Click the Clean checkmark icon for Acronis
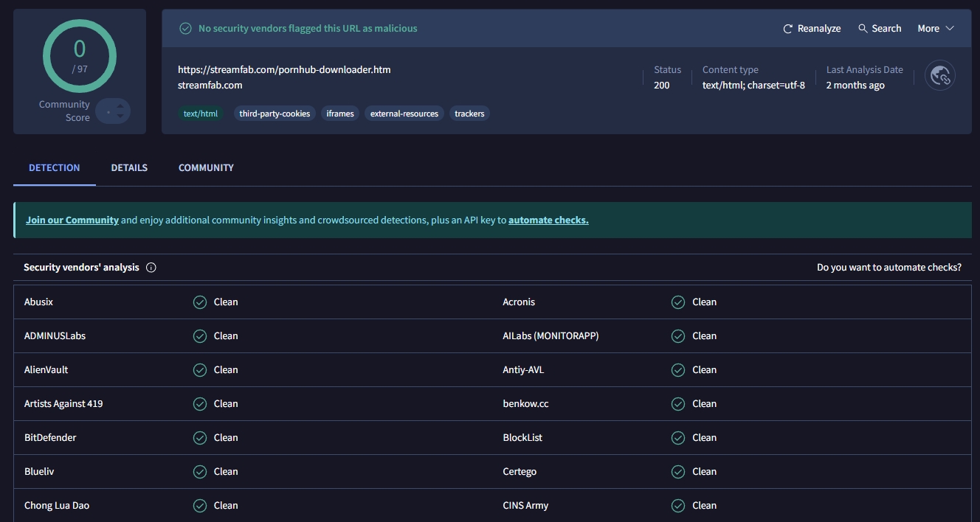The image size is (980, 522). click(x=677, y=302)
